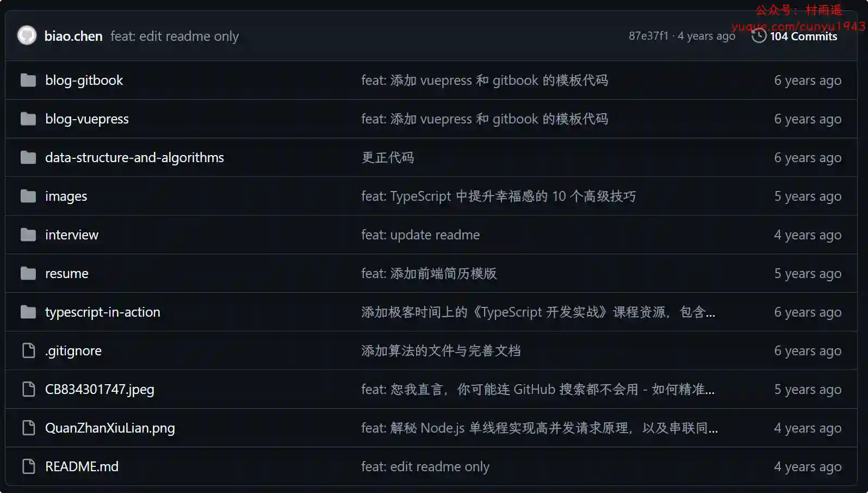Image resolution: width=868 pixels, height=493 pixels.
Task: Click the data-structure-and-algorithms folder icon
Action: tap(28, 158)
